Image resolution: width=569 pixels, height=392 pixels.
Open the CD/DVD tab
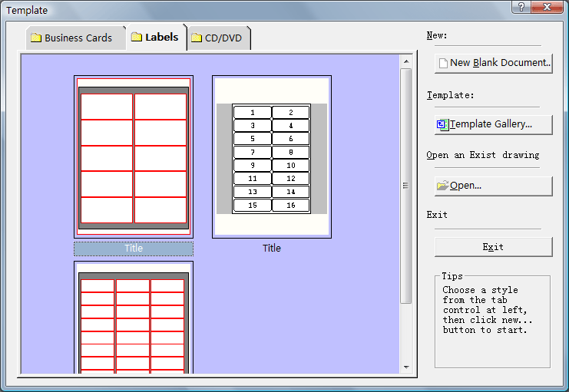(x=219, y=38)
